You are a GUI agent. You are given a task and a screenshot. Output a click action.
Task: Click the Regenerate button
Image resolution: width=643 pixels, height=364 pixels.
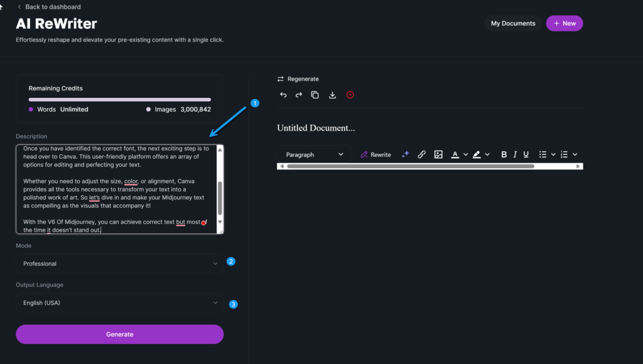point(298,79)
